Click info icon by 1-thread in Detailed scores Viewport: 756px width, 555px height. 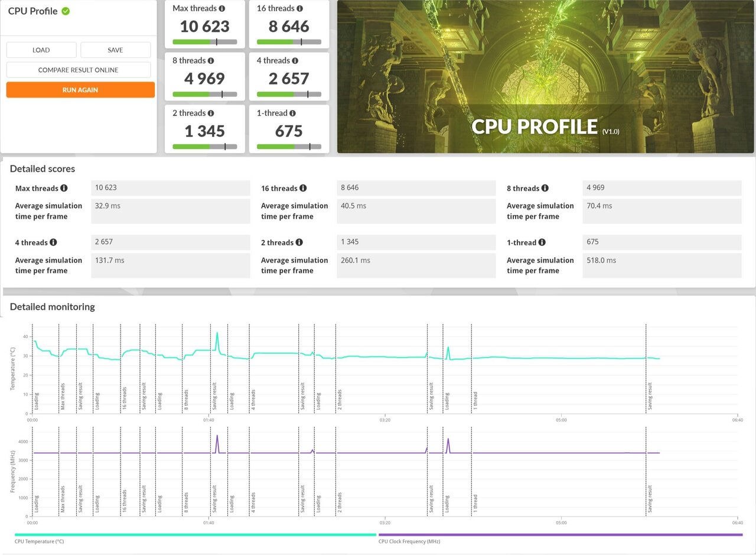(542, 242)
